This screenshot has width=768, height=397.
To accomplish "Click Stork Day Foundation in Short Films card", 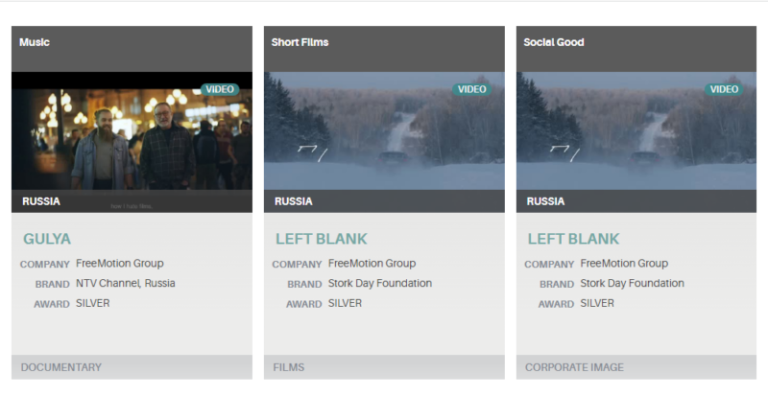I will coord(380,283).
